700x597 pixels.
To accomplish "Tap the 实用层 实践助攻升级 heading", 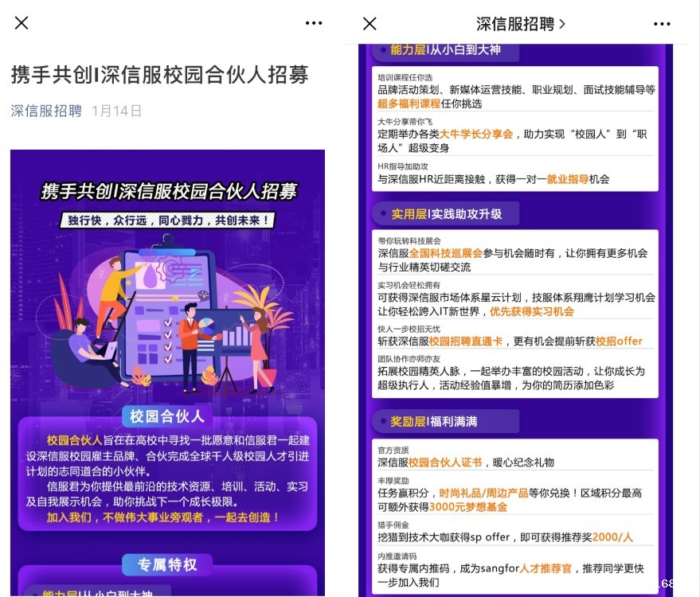I will (x=446, y=213).
